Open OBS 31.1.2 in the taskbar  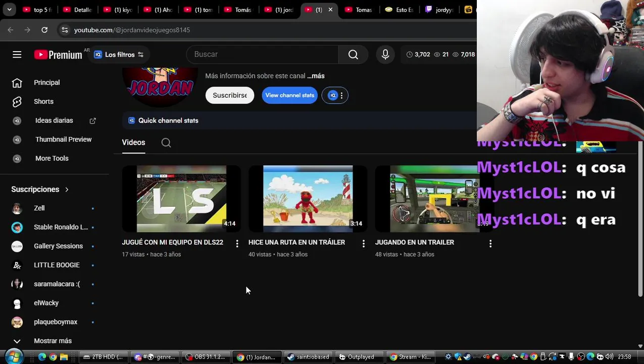pos(206,357)
